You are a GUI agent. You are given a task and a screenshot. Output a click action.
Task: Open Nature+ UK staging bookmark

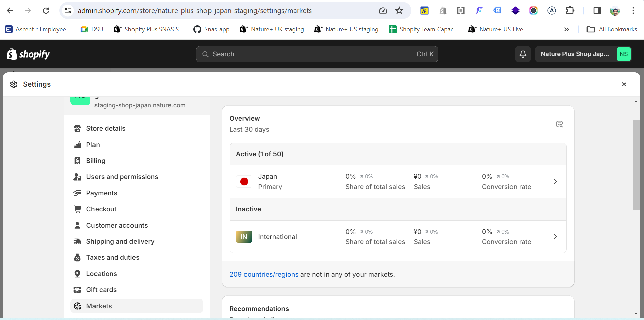click(x=272, y=29)
